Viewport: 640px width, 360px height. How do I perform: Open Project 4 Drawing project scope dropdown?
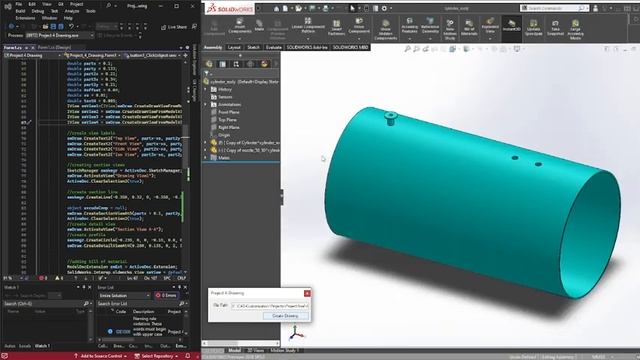coord(32,55)
